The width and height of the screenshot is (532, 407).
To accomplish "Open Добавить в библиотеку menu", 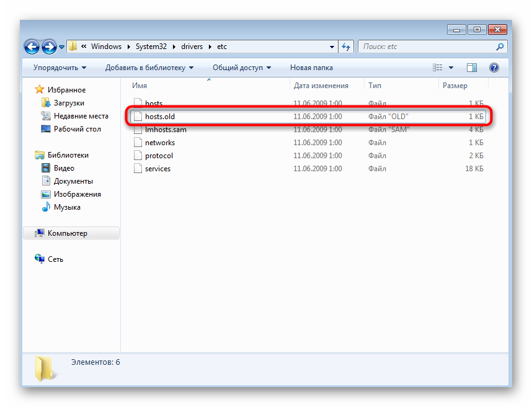I will 149,68.
